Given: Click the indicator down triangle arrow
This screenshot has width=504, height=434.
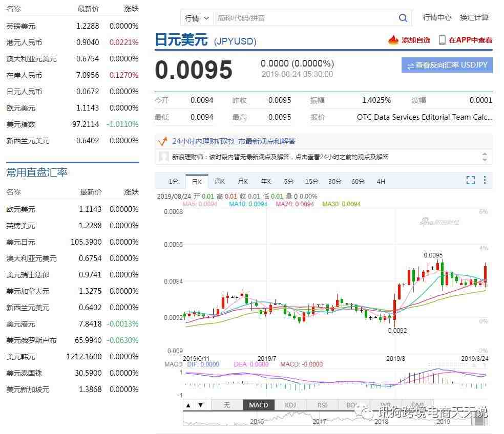Looking at the screenshot, I should click(201, 405).
